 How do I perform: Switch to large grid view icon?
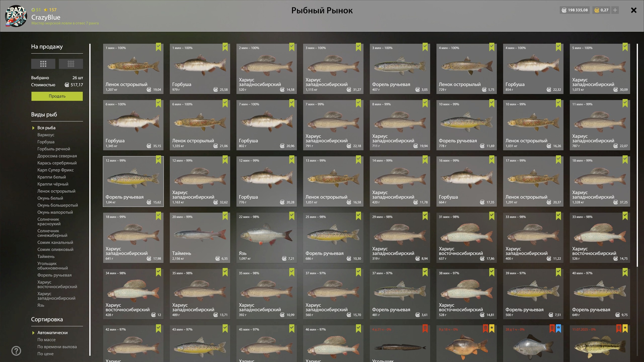pos(43,64)
